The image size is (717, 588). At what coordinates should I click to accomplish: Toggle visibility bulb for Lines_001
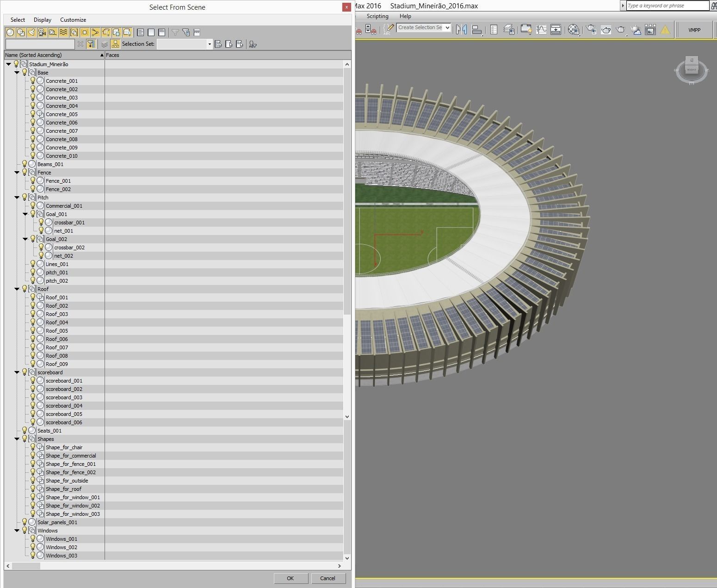[x=33, y=264]
